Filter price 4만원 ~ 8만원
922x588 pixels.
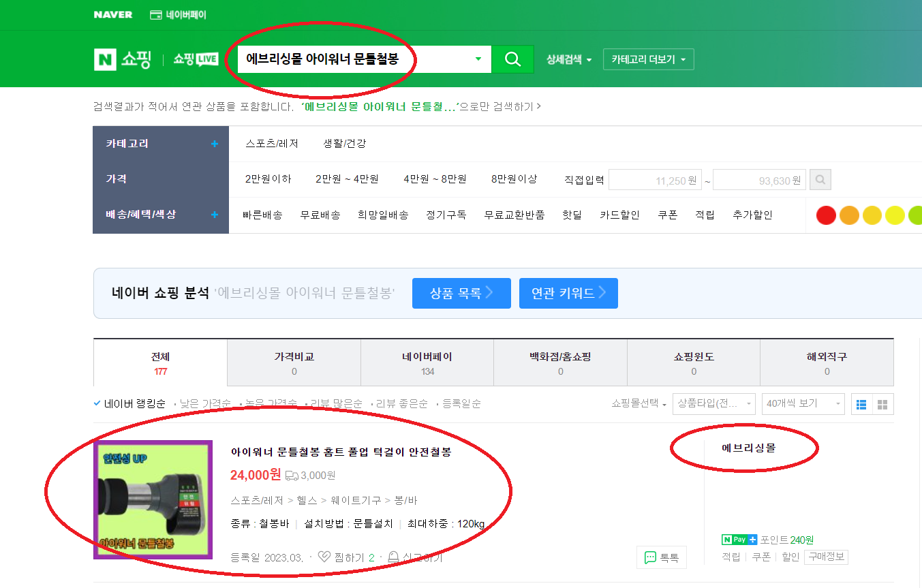coord(435,179)
